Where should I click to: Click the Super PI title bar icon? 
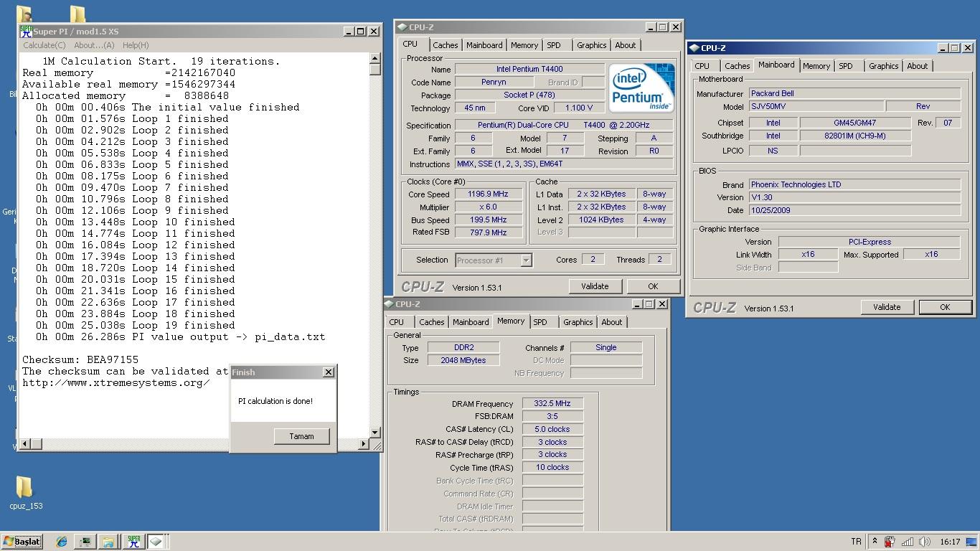coord(27,32)
